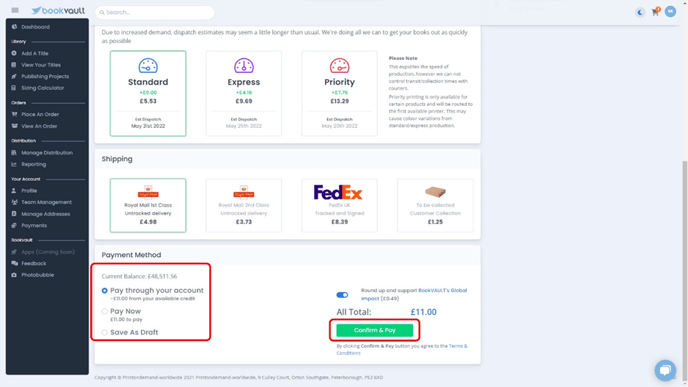Select the Priority speedometer icon
Viewport: 688px width, 387px height.
tap(339, 66)
